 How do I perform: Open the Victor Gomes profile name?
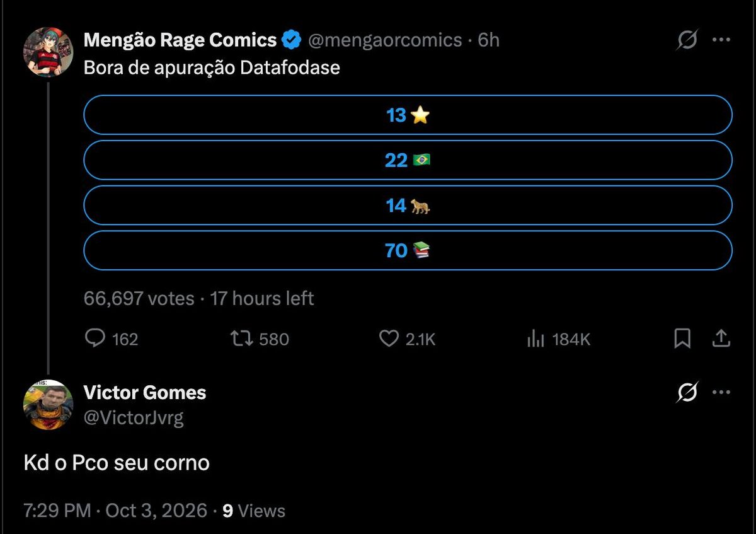[145, 393]
